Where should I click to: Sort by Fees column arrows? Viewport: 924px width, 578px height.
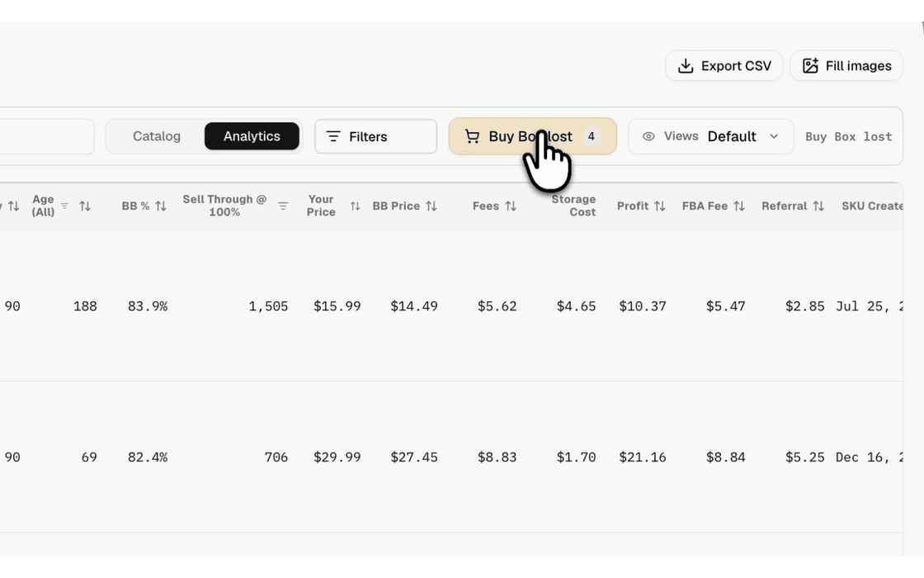pyautogui.click(x=511, y=206)
